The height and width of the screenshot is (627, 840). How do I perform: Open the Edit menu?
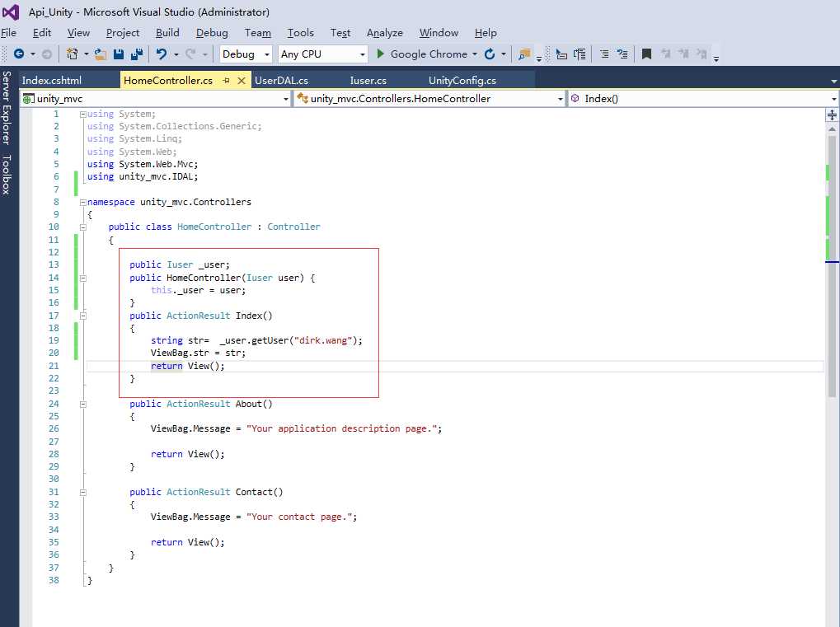coord(42,33)
